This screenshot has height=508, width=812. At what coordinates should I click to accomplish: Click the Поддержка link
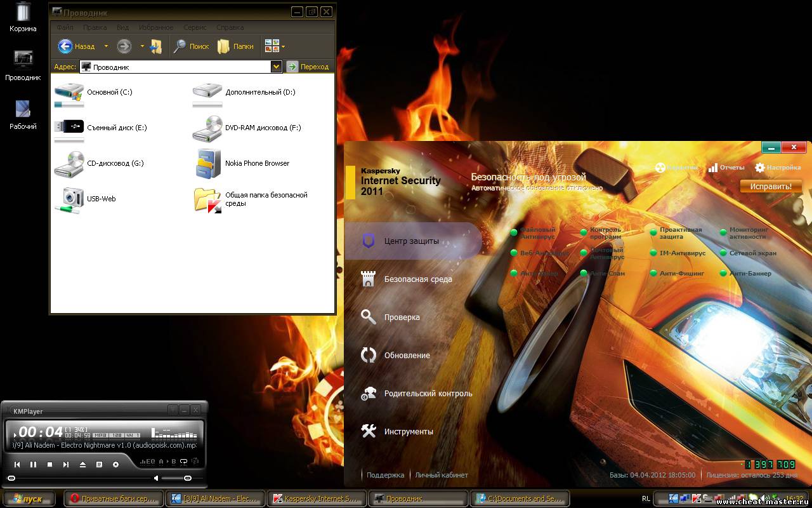pyautogui.click(x=385, y=475)
